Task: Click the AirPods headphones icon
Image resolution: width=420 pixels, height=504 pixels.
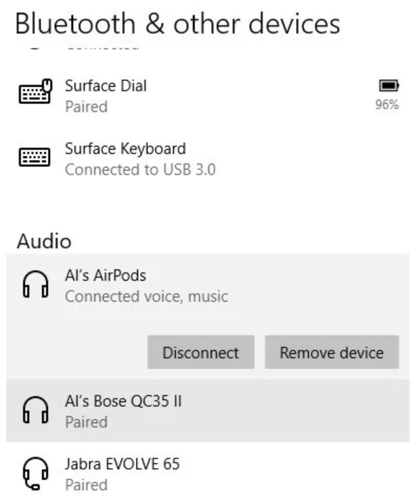Action: coord(35,286)
